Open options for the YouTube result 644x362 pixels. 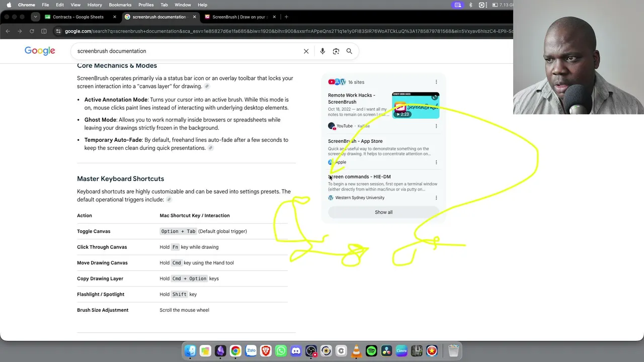pos(436,126)
